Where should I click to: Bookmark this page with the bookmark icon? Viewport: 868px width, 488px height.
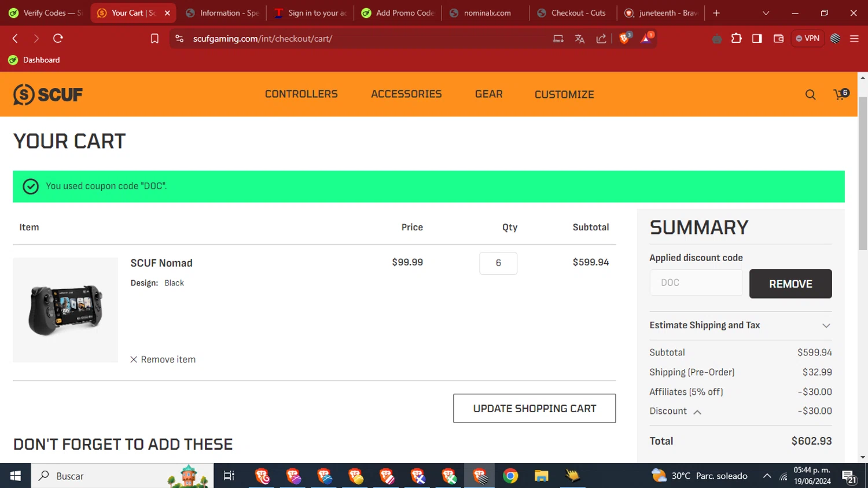click(x=155, y=39)
